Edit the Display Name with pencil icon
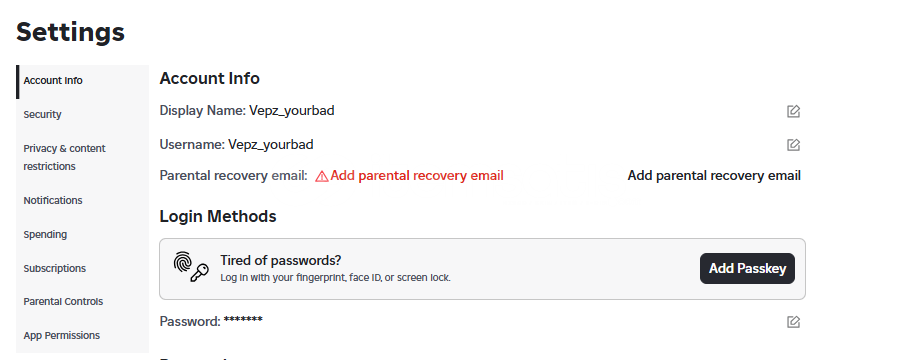Viewport: 910px width, 360px height. click(x=793, y=111)
